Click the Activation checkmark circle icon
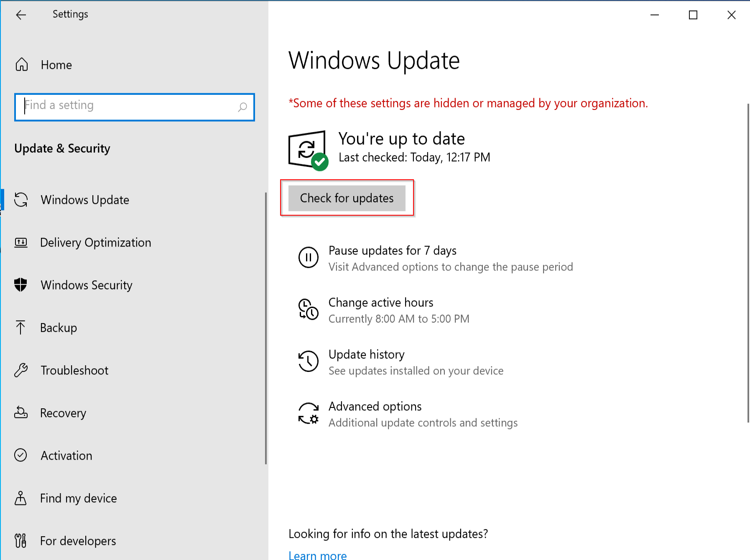The image size is (750, 560). tap(20, 455)
